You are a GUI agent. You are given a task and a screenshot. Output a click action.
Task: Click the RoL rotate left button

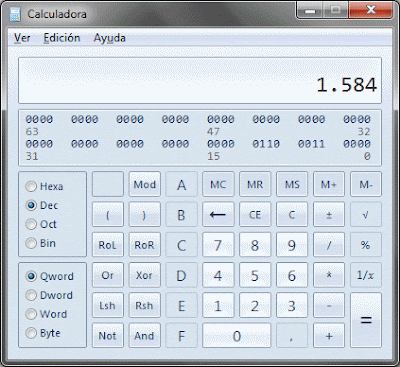point(108,245)
